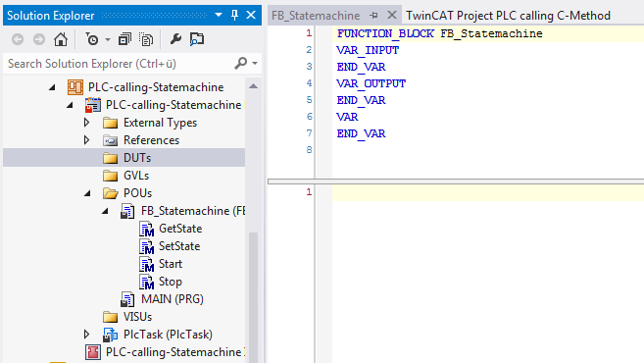The height and width of the screenshot is (363, 644).
Task: Select the External Types label
Action: click(160, 123)
